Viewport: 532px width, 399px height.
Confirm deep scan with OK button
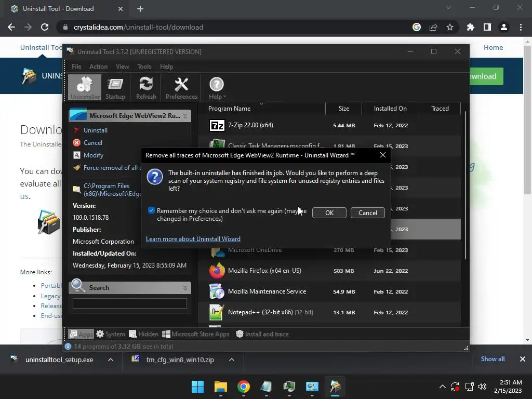pyautogui.click(x=329, y=212)
